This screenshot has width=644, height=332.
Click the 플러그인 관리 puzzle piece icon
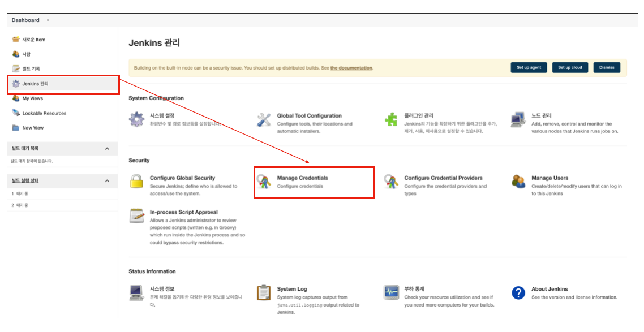pos(391,119)
